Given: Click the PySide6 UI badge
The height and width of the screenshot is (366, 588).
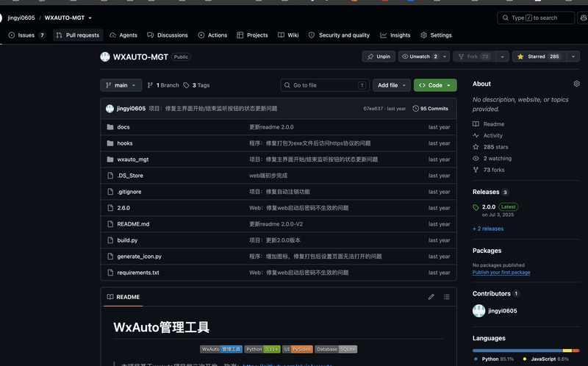Looking at the screenshot, I should tap(298, 349).
